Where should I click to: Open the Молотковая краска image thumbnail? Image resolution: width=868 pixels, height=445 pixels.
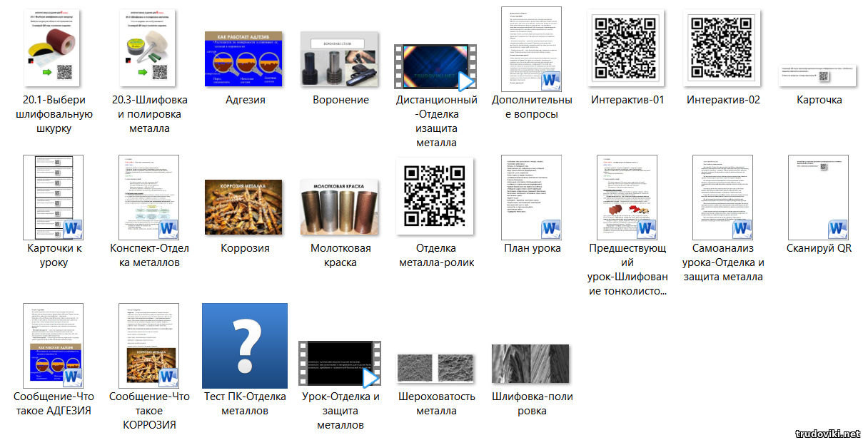[x=340, y=208]
